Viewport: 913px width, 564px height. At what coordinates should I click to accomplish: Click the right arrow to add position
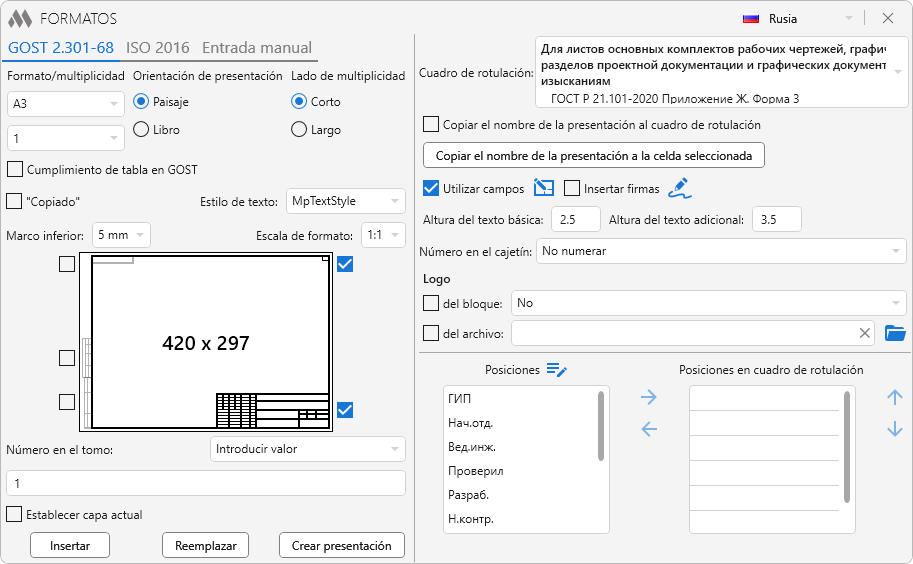point(649,398)
